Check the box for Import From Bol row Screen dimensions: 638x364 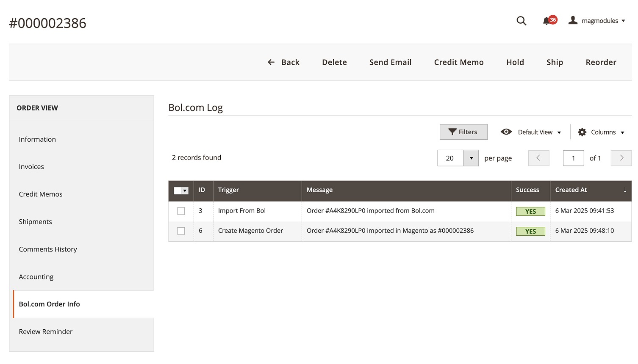(181, 211)
